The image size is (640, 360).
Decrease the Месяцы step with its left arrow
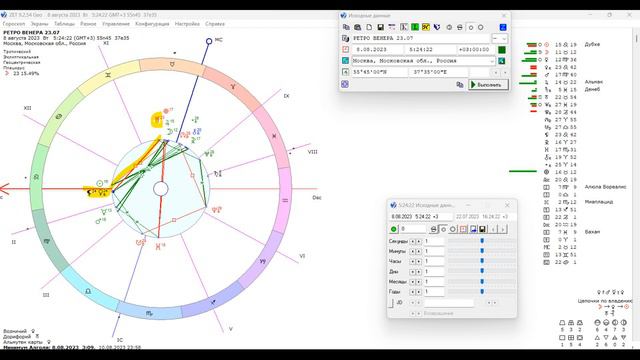coord(413,282)
